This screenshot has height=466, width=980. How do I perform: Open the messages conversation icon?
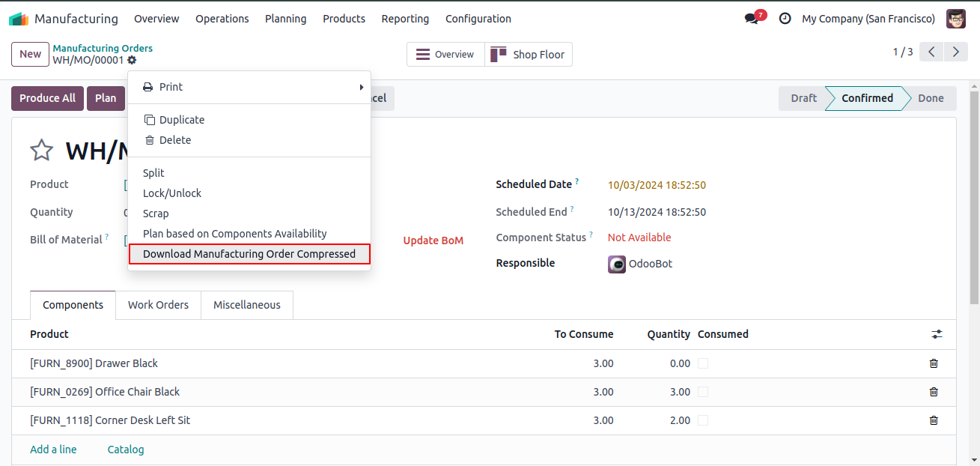pos(752,19)
